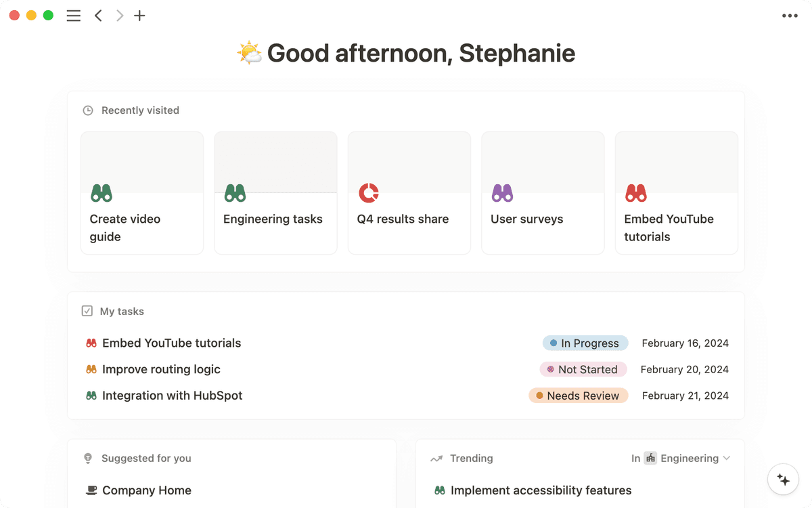Click the trending arrow icon in Trending panel
Screen dimensions: 812x508
click(x=436, y=458)
